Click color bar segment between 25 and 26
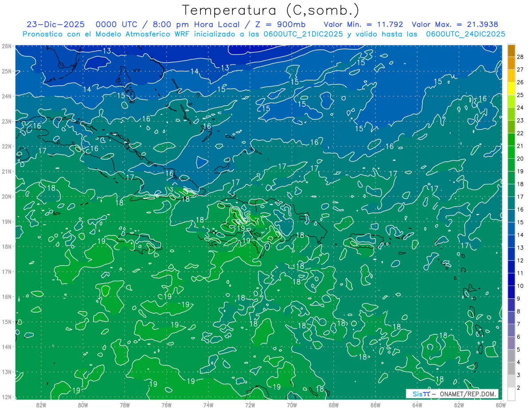 click(512, 88)
